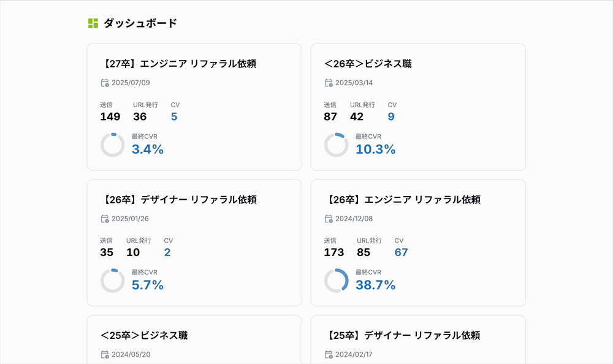The image size is (613, 364).
Task: Open the 【27卒】エンジニア リファラル依頼 campaign card
Action: coord(194,108)
